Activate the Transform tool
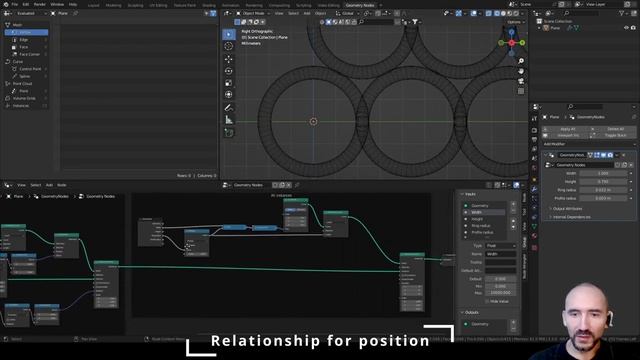640x360 pixels. [x=229, y=95]
